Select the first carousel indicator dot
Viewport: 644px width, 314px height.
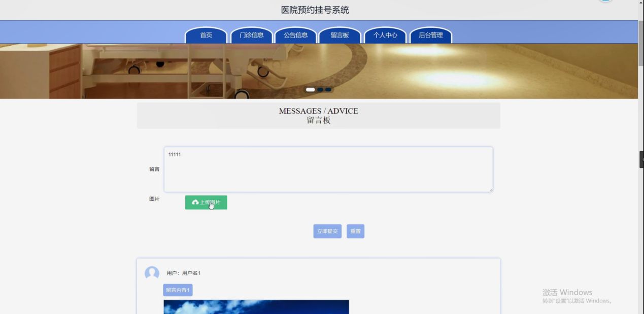click(311, 90)
